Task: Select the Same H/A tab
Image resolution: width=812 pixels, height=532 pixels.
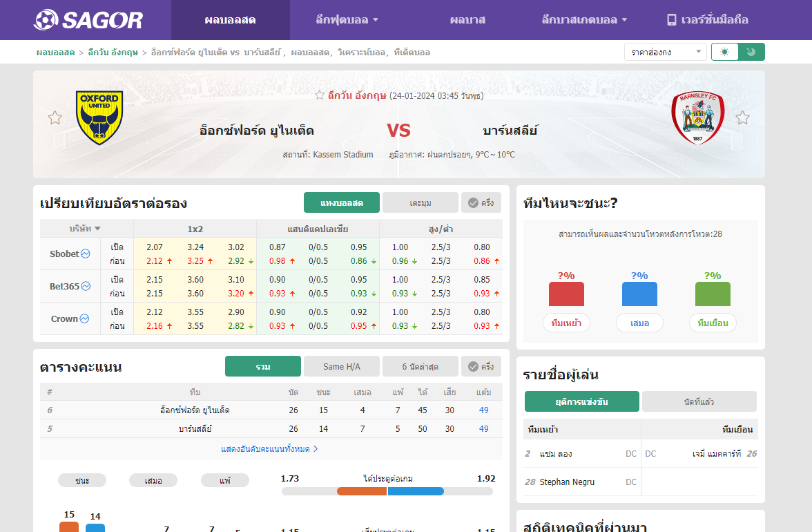Action: click(x=342, y=366)
